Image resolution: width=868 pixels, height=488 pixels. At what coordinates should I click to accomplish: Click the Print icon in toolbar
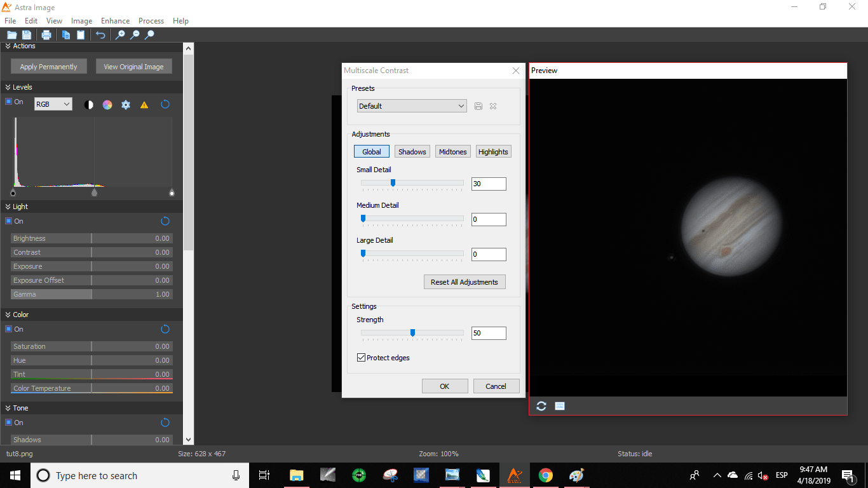click(46, 35)
